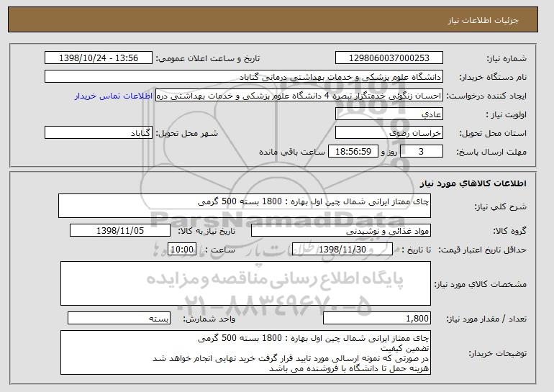Click the label ایجاد کننده درخواست
This screenshot has width=554, height=392.
pyautogui.click(x=486, y=96)
